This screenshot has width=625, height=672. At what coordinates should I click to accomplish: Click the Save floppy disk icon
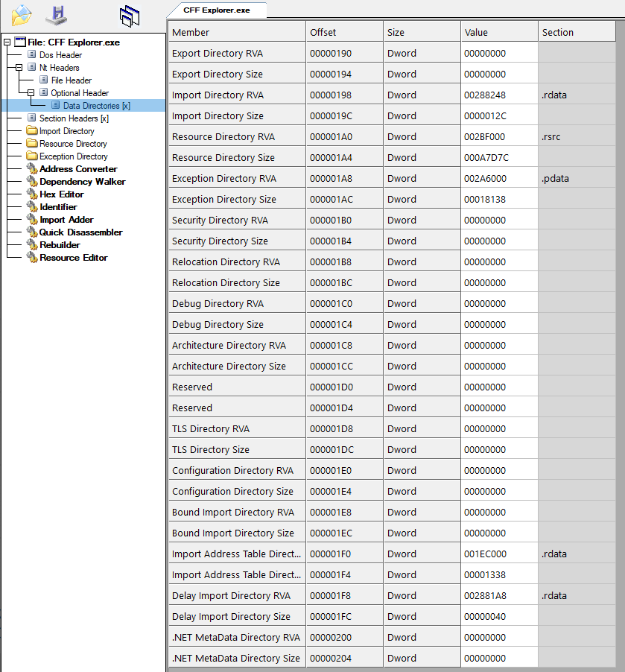click(56, 16)
